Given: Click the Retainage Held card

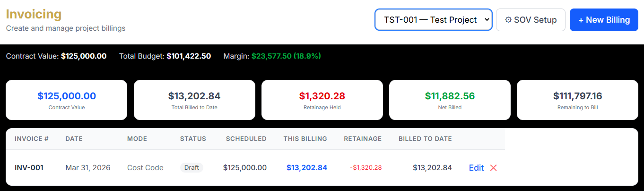Looking at the screenshot, I should tap(322, 100).
